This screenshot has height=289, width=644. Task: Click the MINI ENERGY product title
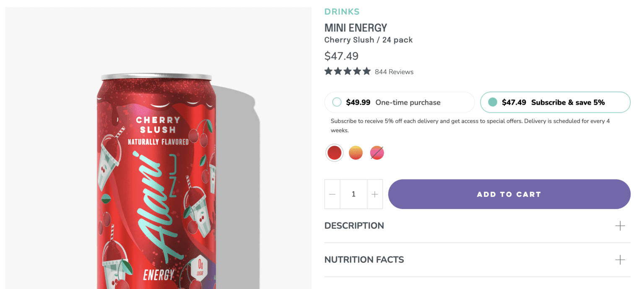(356, 28)
